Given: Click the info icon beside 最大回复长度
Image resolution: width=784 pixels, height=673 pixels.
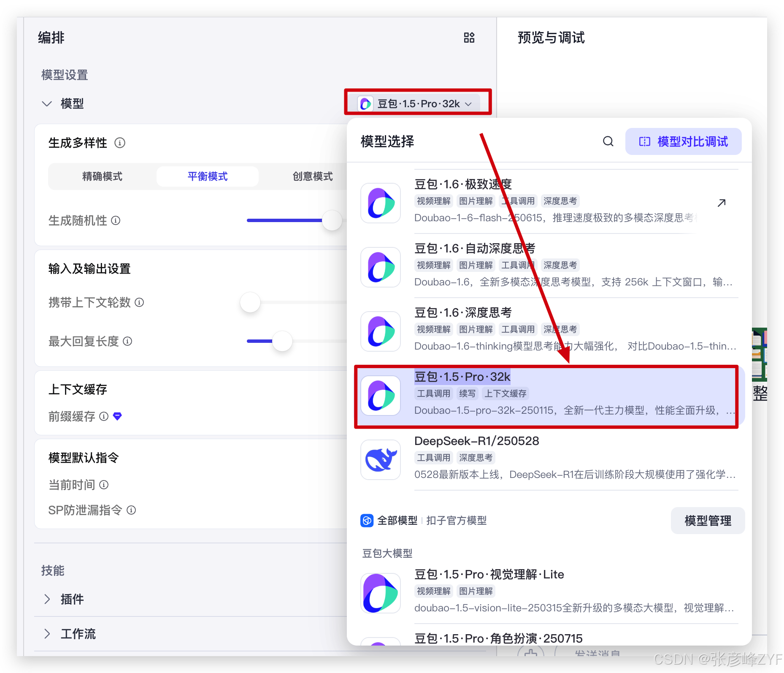Looking at the screenshot, I should pyautogui.click(x=127, y=341).
